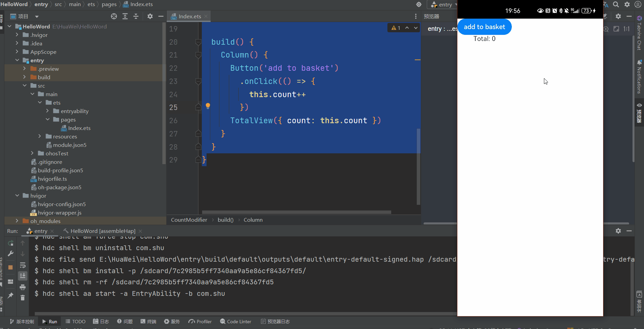The height and width of the screenshot is (329, 644).
Task: Fold the Column block at line 21
Action: coord(198,55)
